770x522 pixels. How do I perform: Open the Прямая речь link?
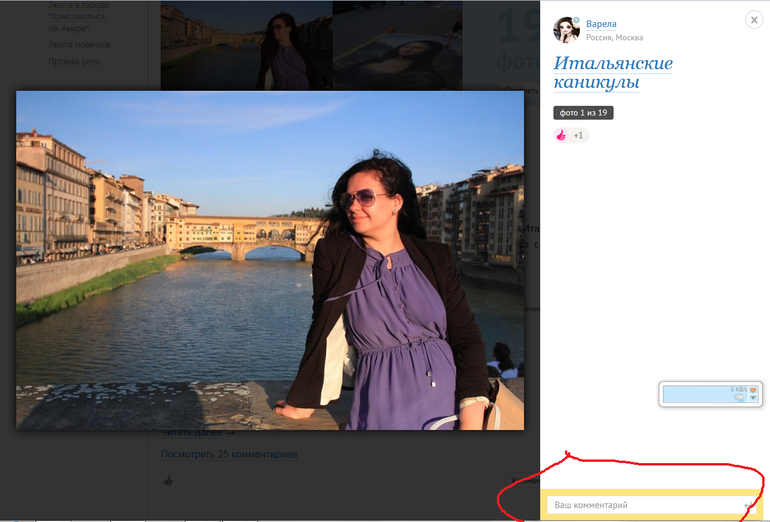[x=74, y=61]
